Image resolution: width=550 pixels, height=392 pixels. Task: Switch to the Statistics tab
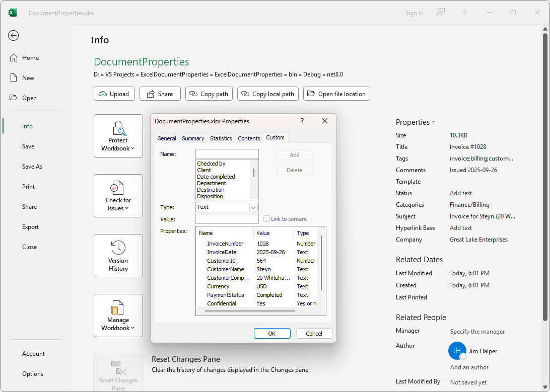point(221,138)
